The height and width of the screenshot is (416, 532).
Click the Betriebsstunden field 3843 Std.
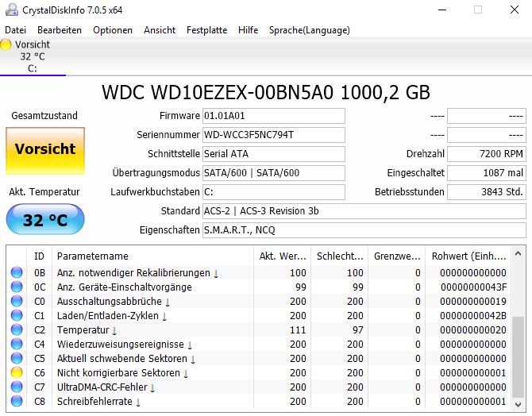pyautogui.click(x=487, y=192)
